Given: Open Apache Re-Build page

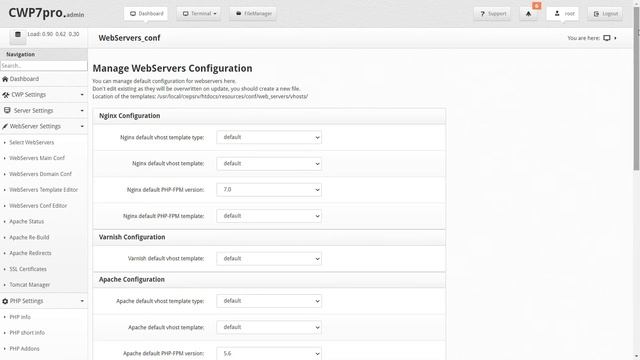Looking at the screenshot, I should point(29,238).
